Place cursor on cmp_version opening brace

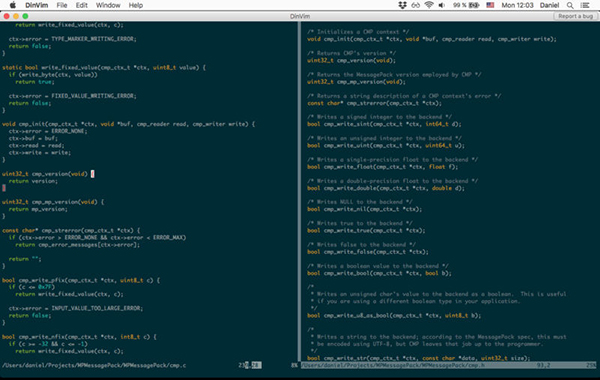click(x=92, y=174)
